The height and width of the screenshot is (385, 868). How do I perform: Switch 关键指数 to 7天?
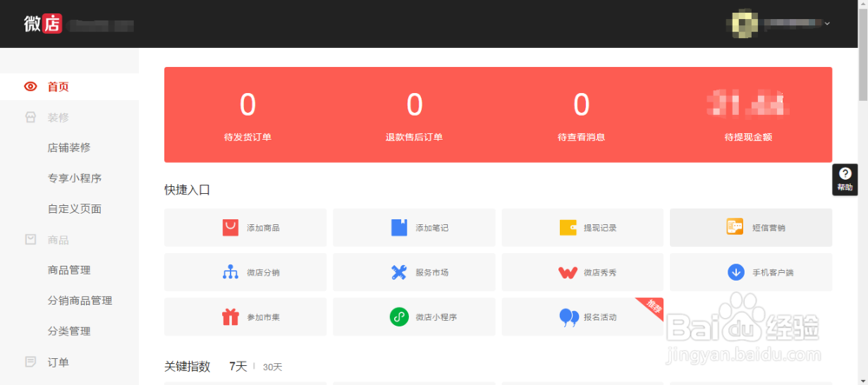[x=238, y=367]
